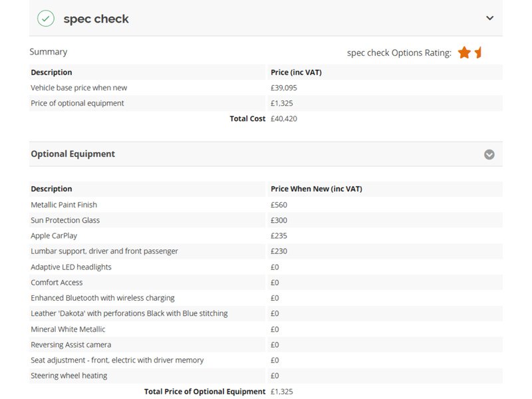Click the spec check Options Rating label
The height and width of the screenshot is (399, 532).
tap(399, 53)
